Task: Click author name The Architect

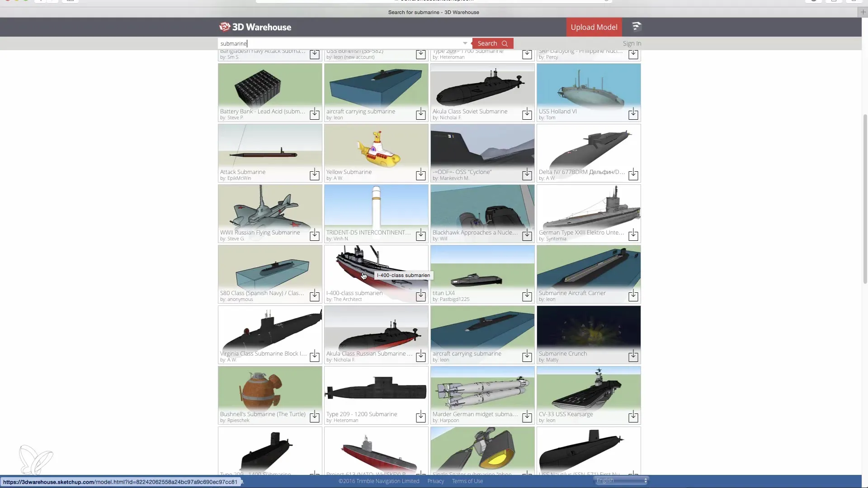Action: 348,300
